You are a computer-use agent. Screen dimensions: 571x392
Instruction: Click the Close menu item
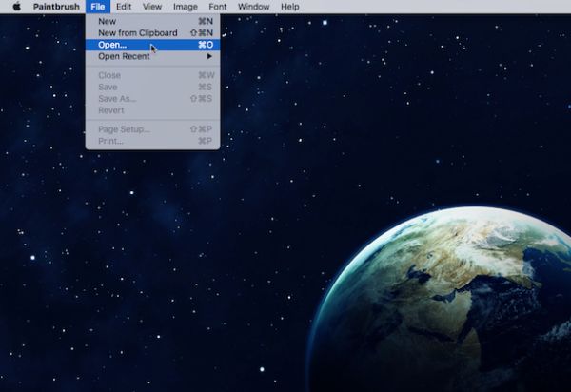coord(109,75)
